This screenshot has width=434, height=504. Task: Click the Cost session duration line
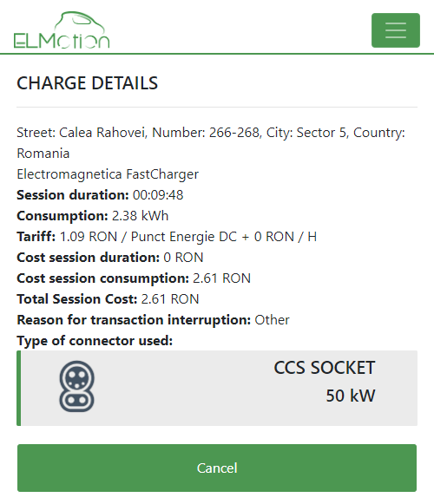pos(110,258)
